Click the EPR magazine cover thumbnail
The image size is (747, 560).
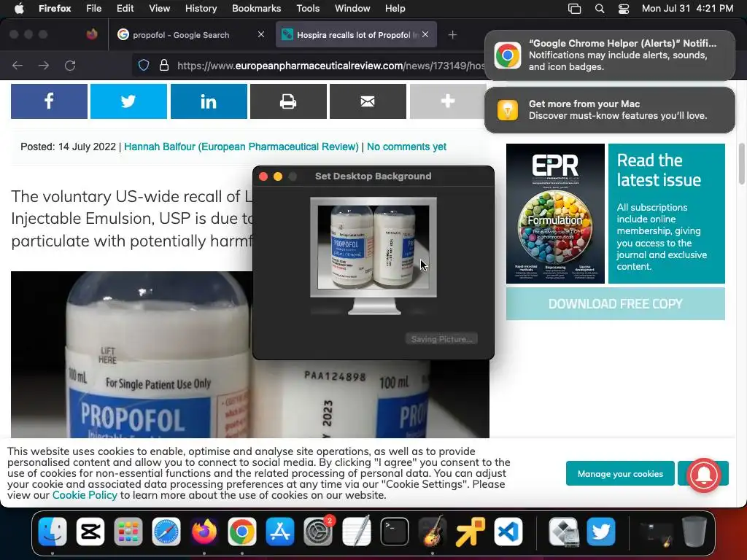[x=555, y=214]
